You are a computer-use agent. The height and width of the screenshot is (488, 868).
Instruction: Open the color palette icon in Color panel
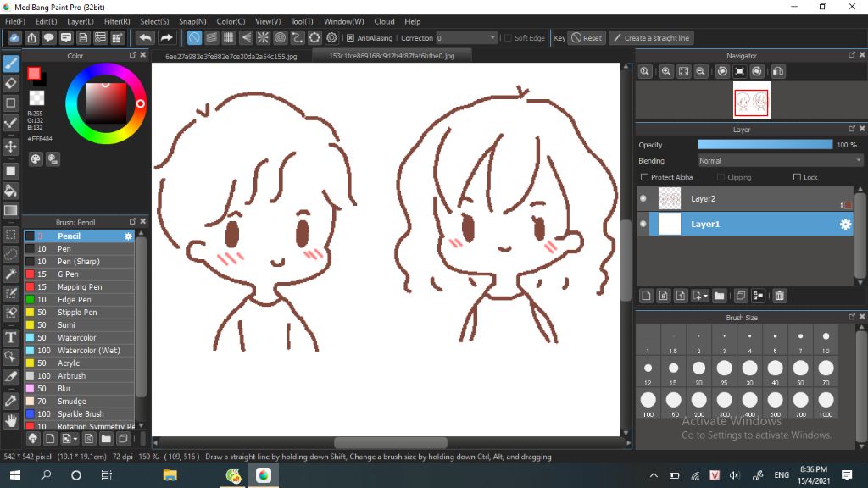[36, 159]
